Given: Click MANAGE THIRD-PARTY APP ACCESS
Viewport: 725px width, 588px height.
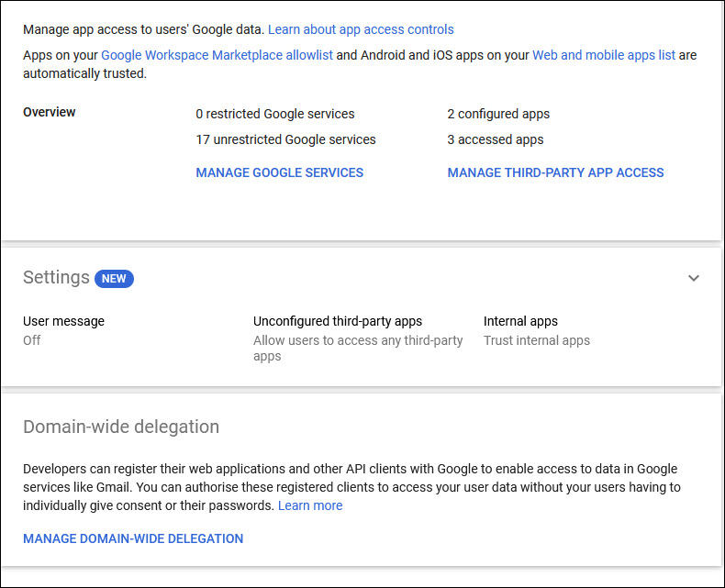Looking at the screenshot, I should pos(555,172).
